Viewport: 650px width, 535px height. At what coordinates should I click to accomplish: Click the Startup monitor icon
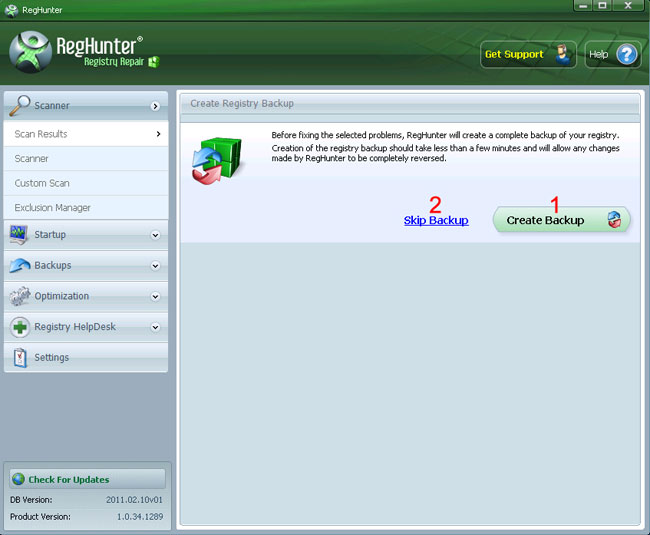[x=19, y=235]
